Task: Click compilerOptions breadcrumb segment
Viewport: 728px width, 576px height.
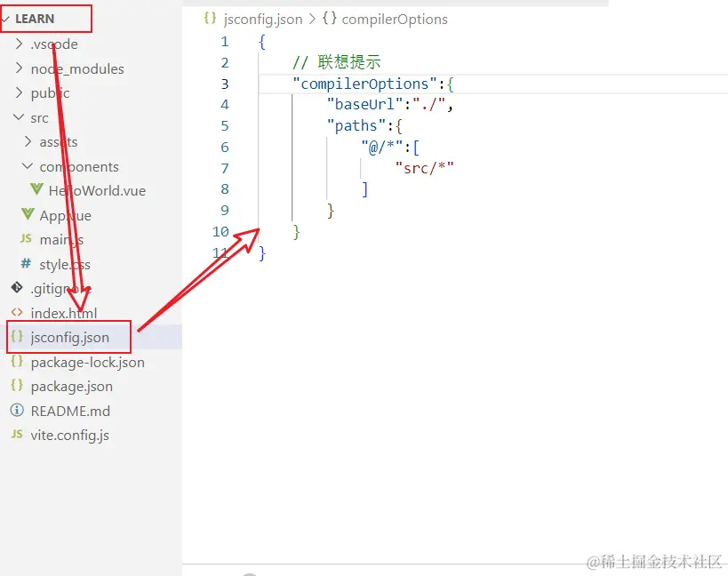Action: pos(395,20)
